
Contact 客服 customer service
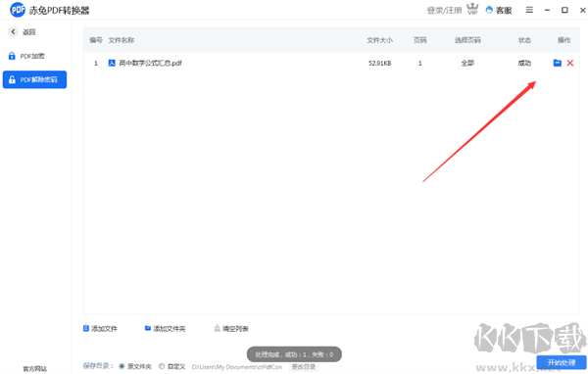pos(499,10)
